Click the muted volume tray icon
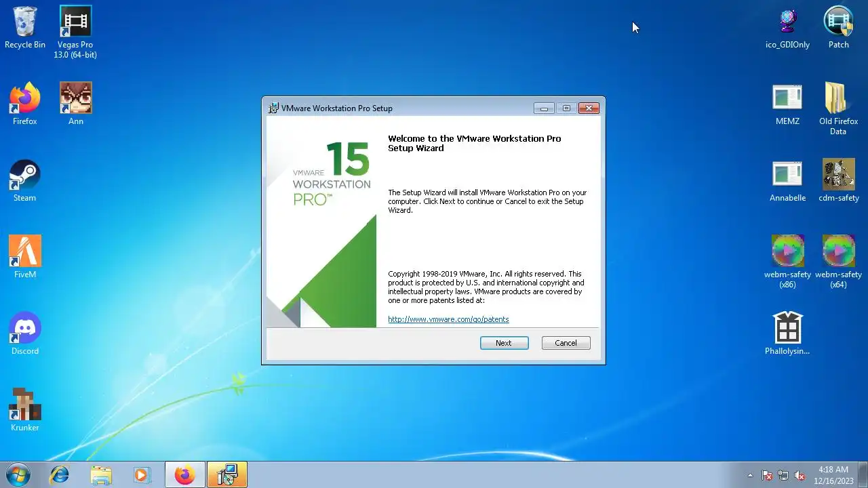 [800, 475]
